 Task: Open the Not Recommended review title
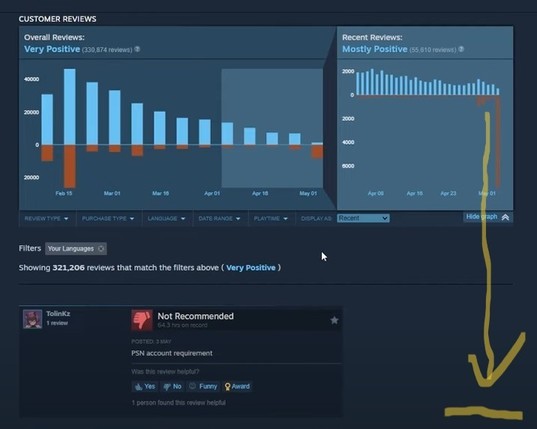(196, 316)
